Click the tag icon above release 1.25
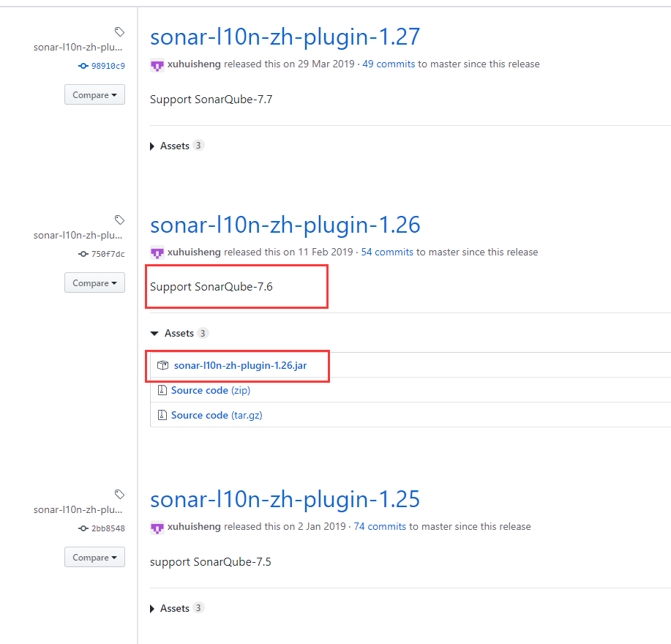The image size is (671, 644). (x=119, y=494)
